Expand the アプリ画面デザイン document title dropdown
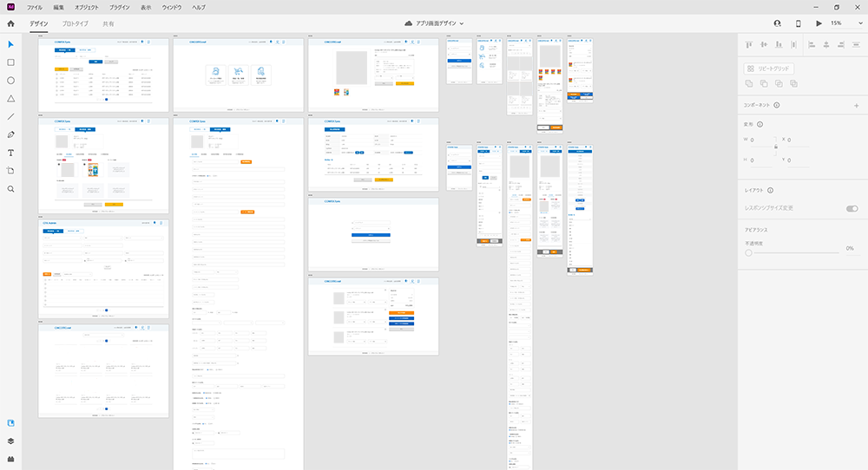Viewport: 868px width, 470px height. tap(462, 23)
